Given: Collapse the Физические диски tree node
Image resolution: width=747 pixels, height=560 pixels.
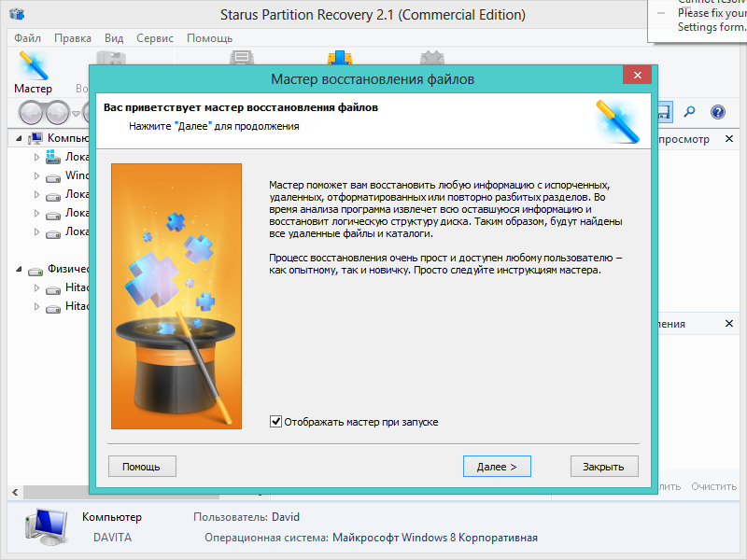Looking at the screenshot, I should click(x=19, y=270).
